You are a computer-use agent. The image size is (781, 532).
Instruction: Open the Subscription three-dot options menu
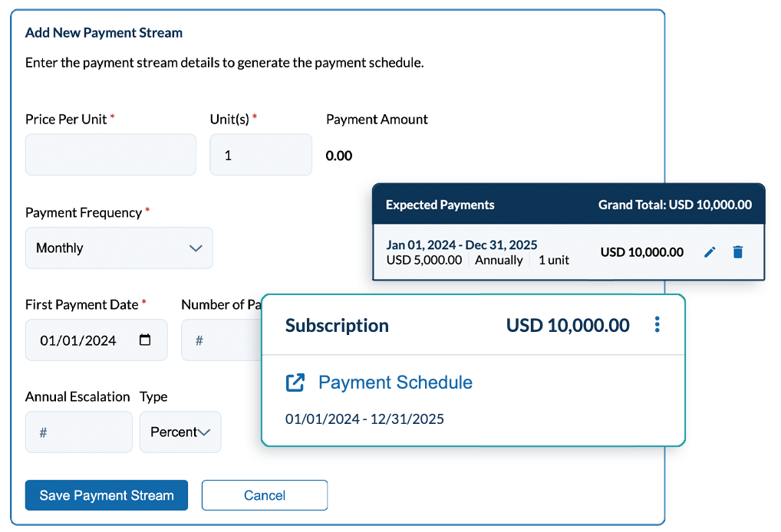(657, 324)
